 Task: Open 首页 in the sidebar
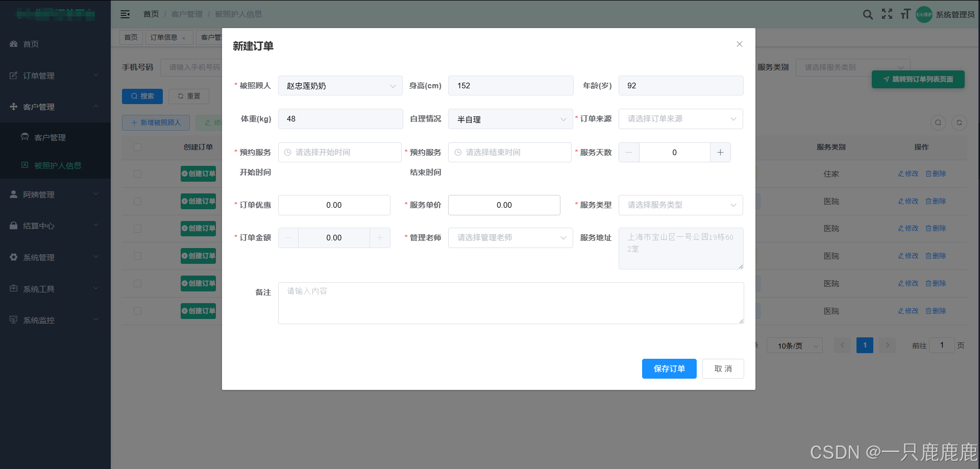tap(55, 44)
